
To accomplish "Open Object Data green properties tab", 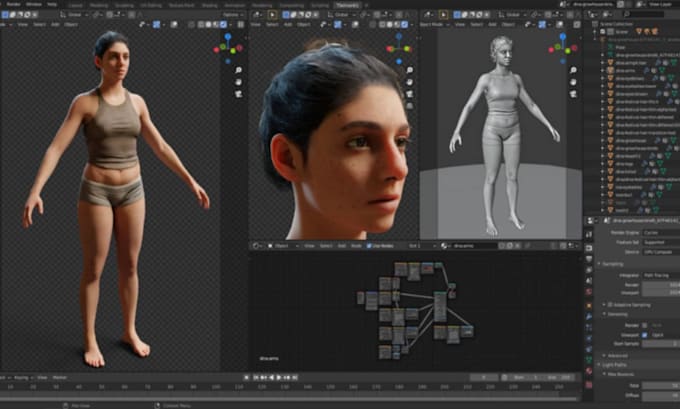I will (x=589, y=360).
